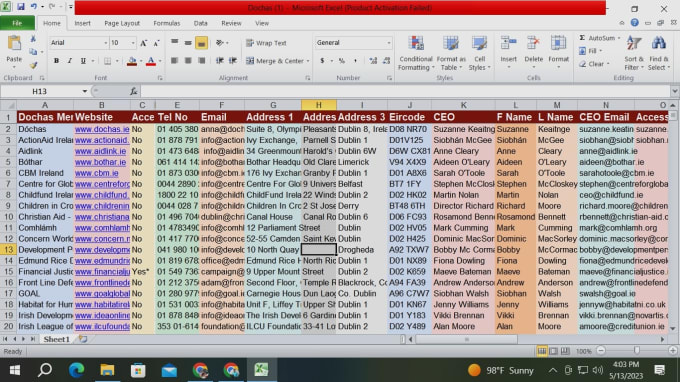Viewport: 680px width, 382px height.
Task: Switch to the Formulas tab
Action: click(167, 23)
